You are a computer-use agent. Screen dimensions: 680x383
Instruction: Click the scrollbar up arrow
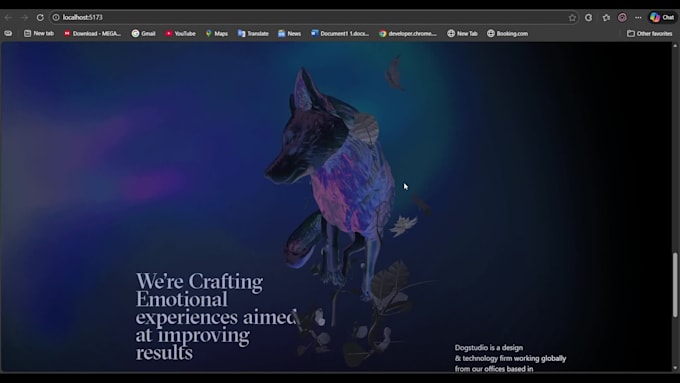point(675,45)
